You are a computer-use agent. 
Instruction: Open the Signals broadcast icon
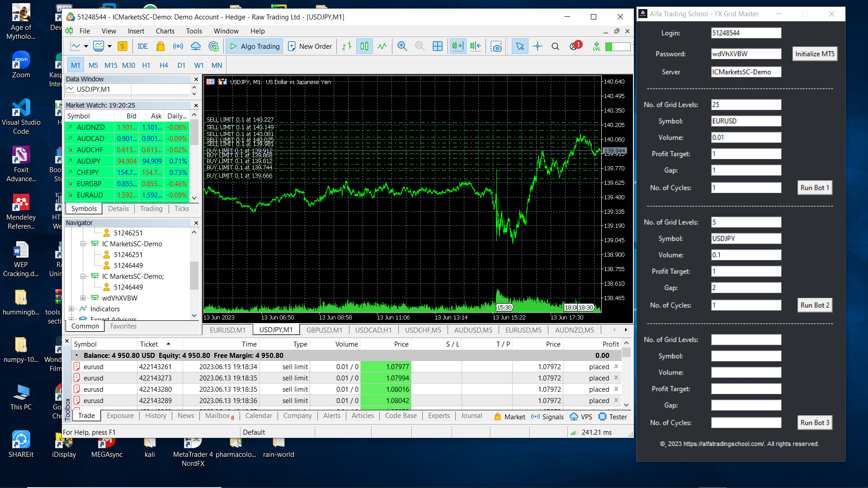tap(178, 46)
